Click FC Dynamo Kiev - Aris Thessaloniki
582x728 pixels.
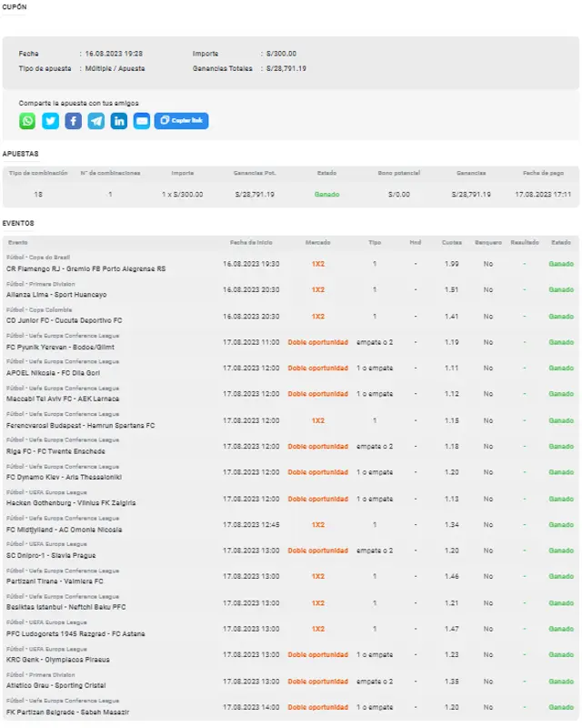64,477
